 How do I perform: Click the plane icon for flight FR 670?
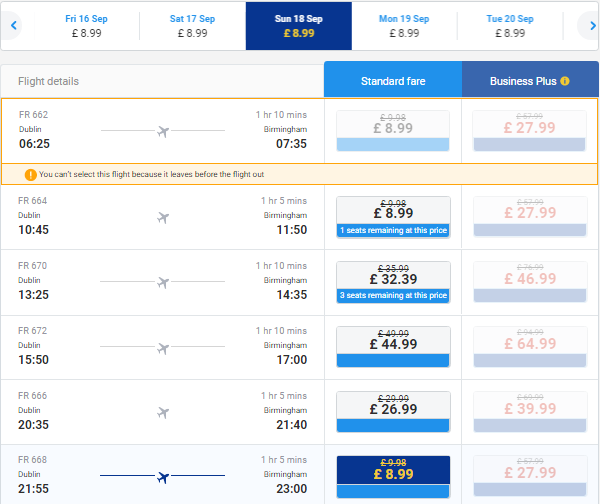click(x=163, y=282)
